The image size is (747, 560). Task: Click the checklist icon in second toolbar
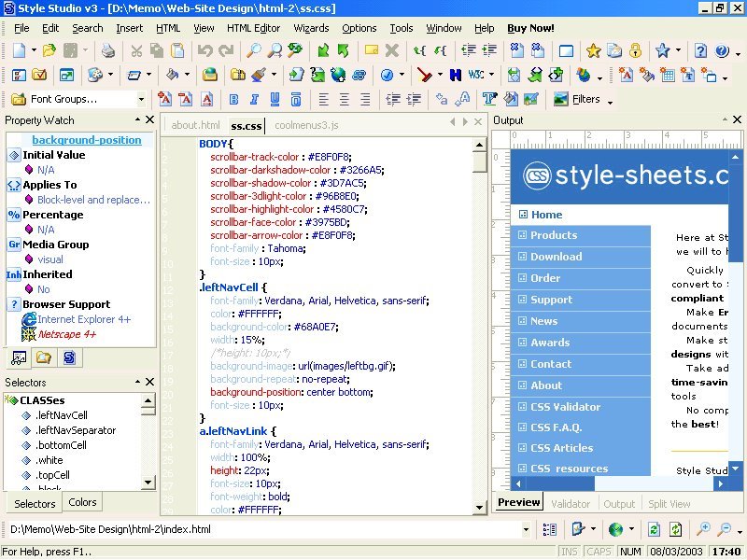tap(39, 75)
